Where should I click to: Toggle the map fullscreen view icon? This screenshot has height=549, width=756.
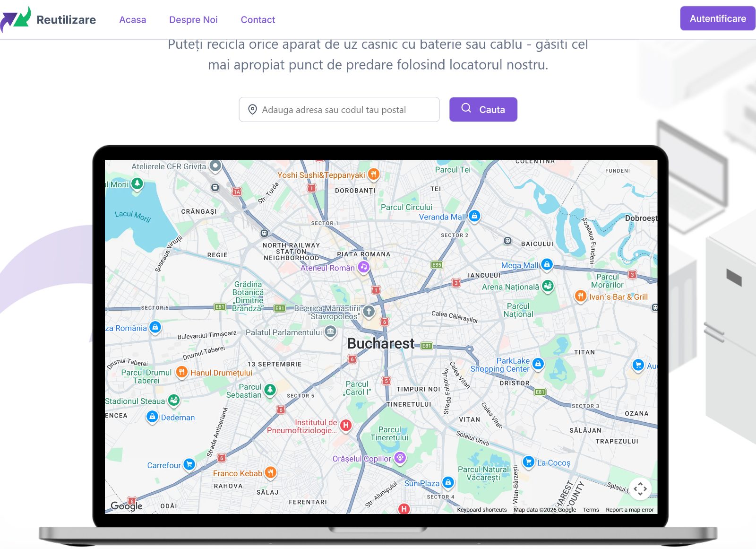(x=640, y=488)
